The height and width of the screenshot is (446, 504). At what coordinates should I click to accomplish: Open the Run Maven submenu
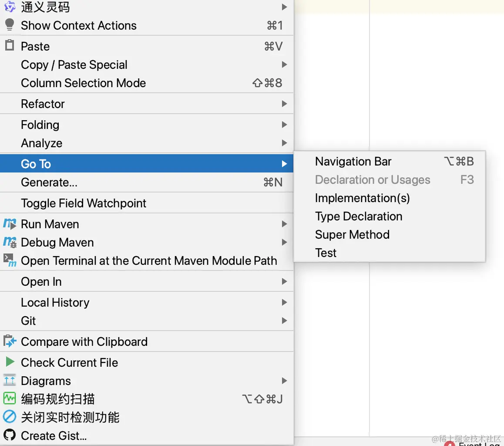pyautogui.click(x=147, y=224)
